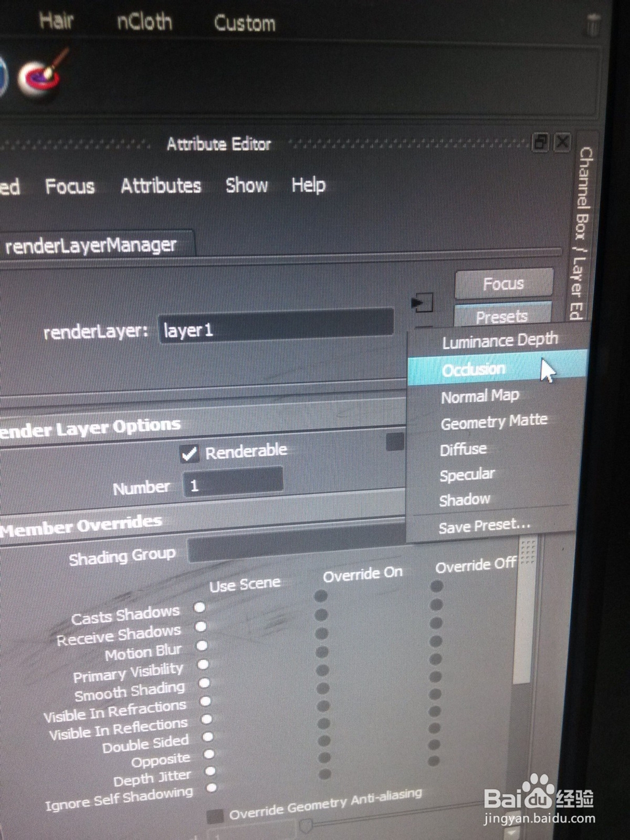Select Use Scene for Receive Shadows
The width and height of the screenshot is (630, 840).
point(201,626)
